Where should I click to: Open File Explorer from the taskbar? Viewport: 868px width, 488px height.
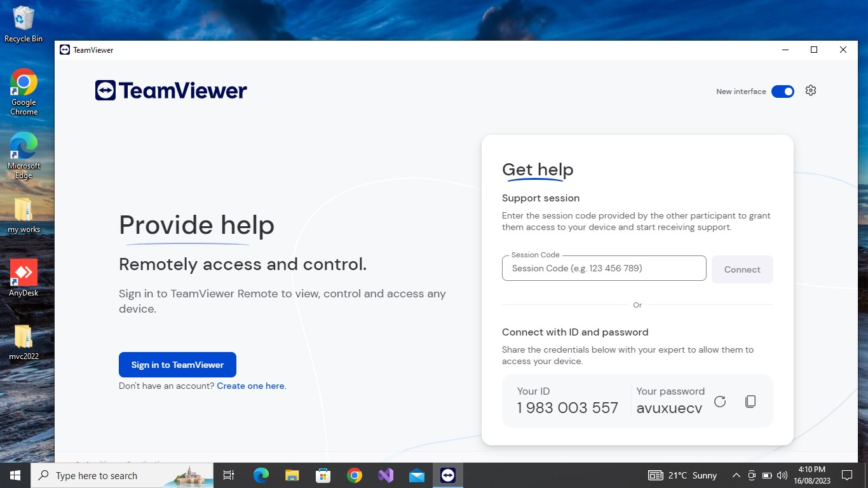click(292, 475)
